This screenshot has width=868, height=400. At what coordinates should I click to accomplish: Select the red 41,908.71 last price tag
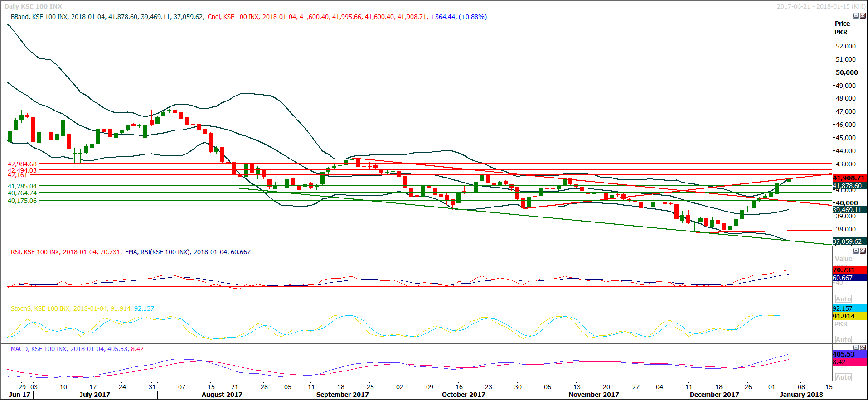point(849,178)
